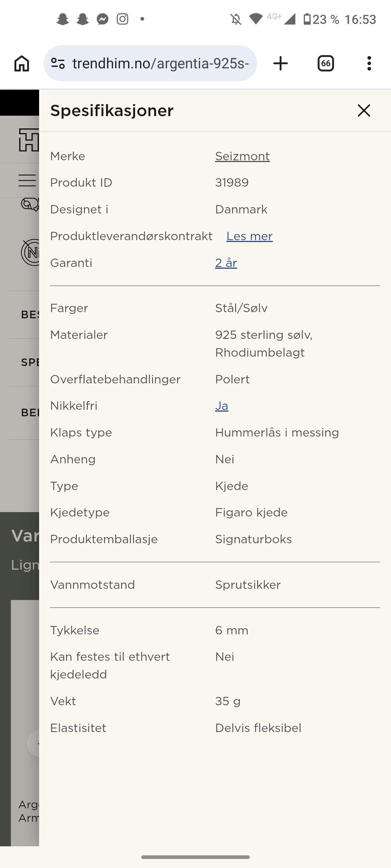Expand the partially hidden BES section

pyautogui.click(x=29, y=315)
